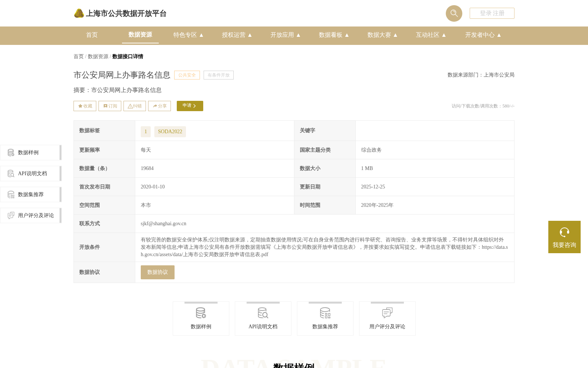588x368 pixels.
Task: Expand the 互动社区 menu arrow
Action: pyautogui.click(x=444, y=35)
